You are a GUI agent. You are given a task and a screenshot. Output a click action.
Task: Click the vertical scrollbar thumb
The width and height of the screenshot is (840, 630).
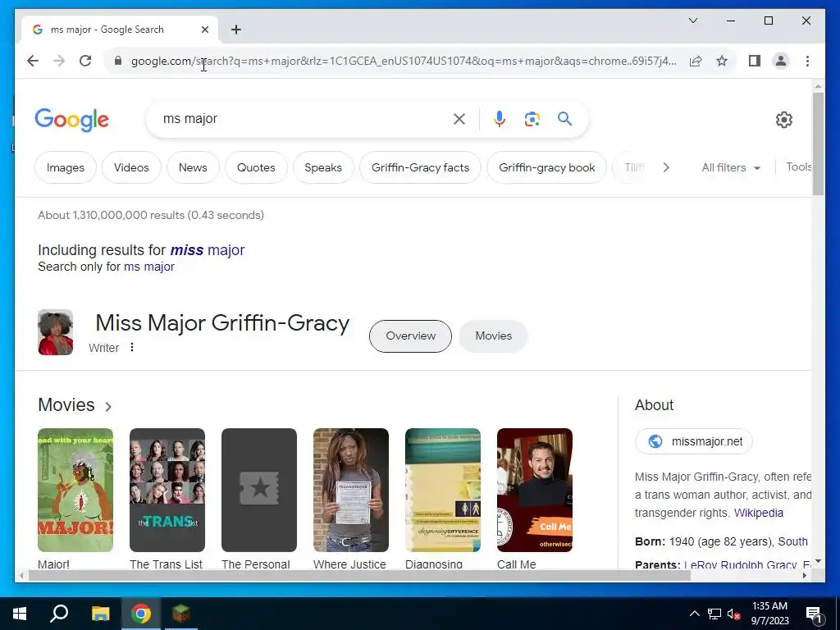click(x=818, y=144)
